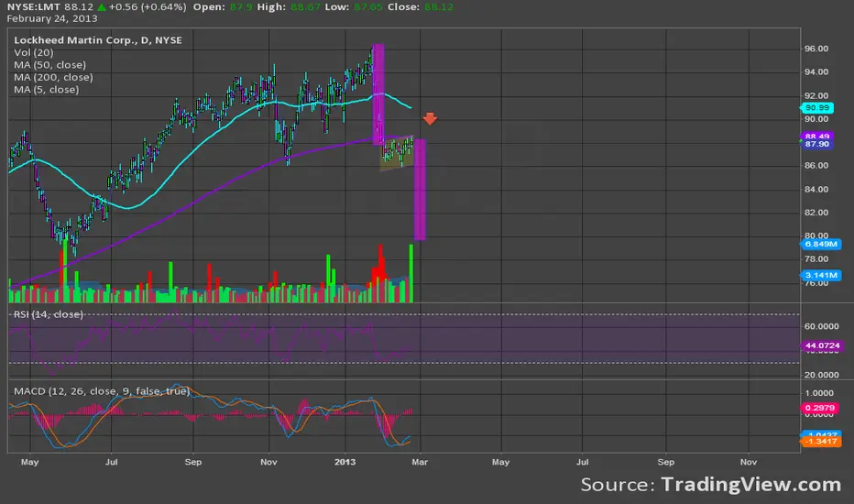This screenshot has height=504, width=854.
Task: Select the MA (5, close) legend
Action: pos(47,90)
